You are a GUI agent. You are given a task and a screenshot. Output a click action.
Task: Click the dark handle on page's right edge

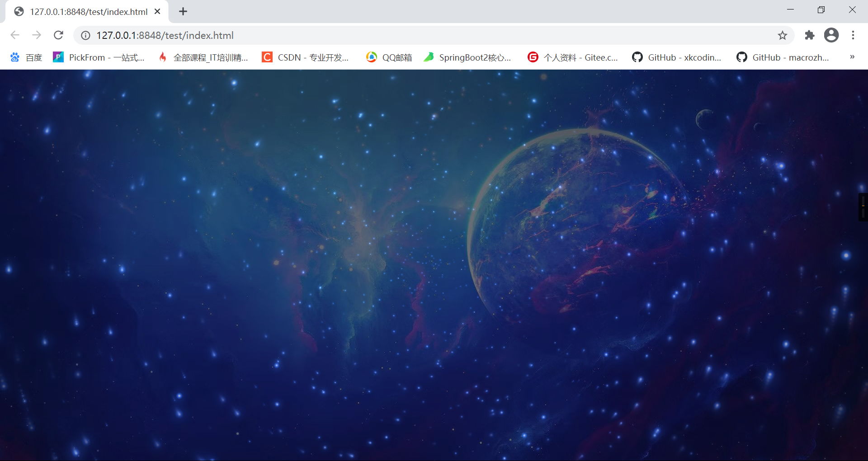[863, 207]
